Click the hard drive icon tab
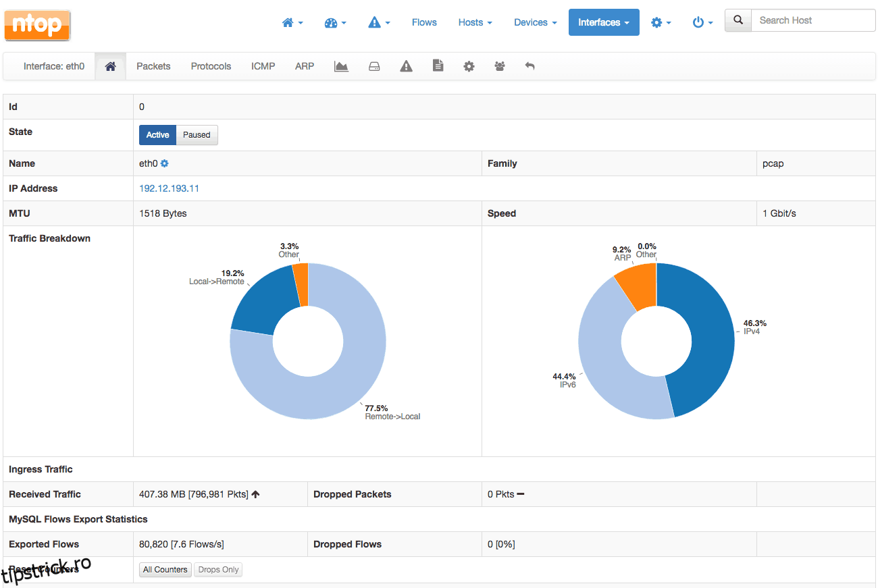Image resolution: width=878 pixels, height=588 pixels. 374,66
